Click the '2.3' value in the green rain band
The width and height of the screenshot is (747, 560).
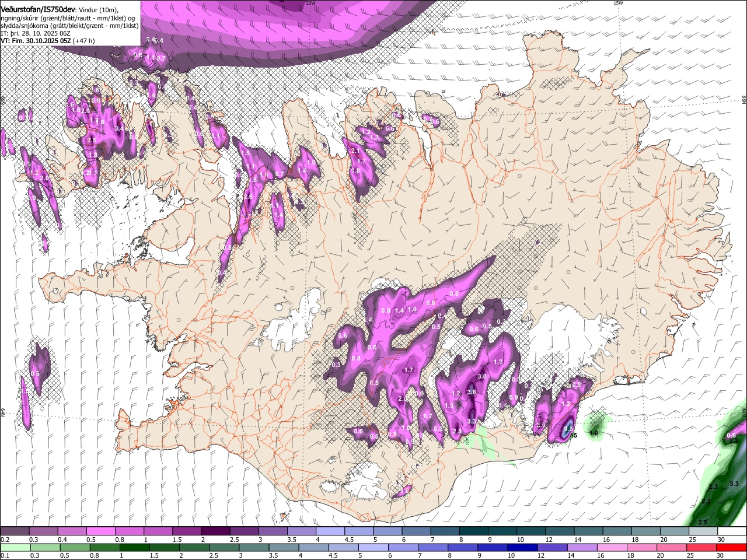713,487
